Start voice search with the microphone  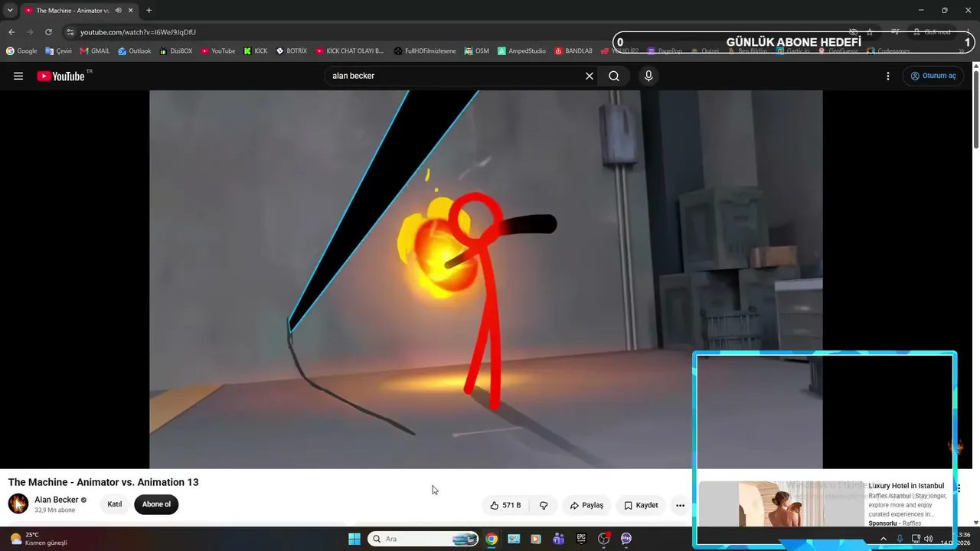tap(648, 76)
